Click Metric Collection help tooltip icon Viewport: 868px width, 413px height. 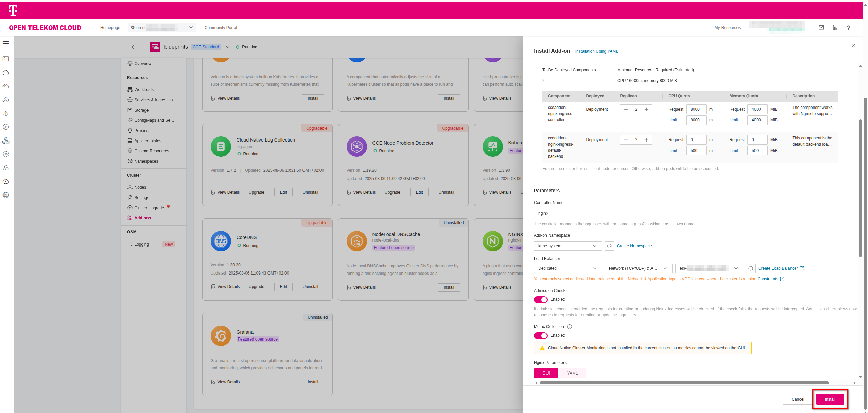tap(570, 327)
